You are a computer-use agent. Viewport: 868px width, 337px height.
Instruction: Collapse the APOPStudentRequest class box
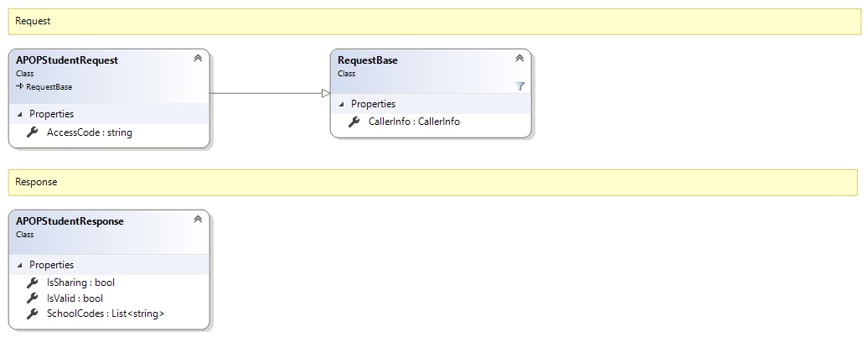tap(198, 58)
